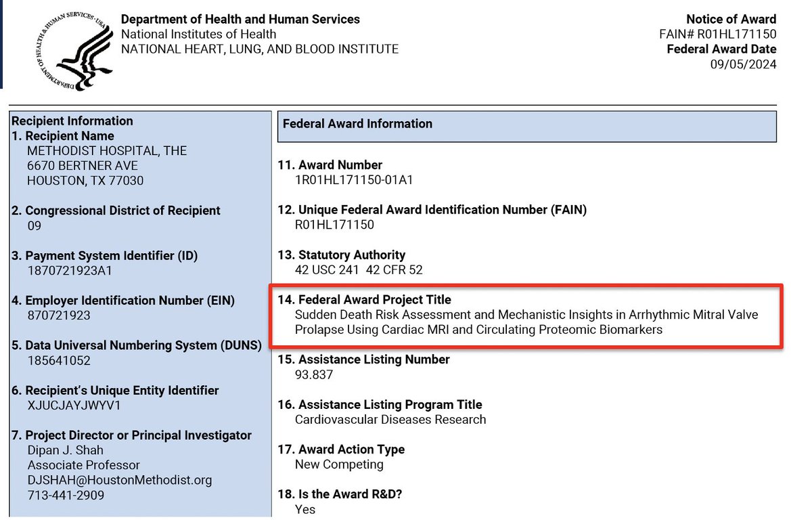Select 'METHODIST HOSPITAL, THE' text
The width and height of the screenshot is (812, 524).
click(107, 151)
